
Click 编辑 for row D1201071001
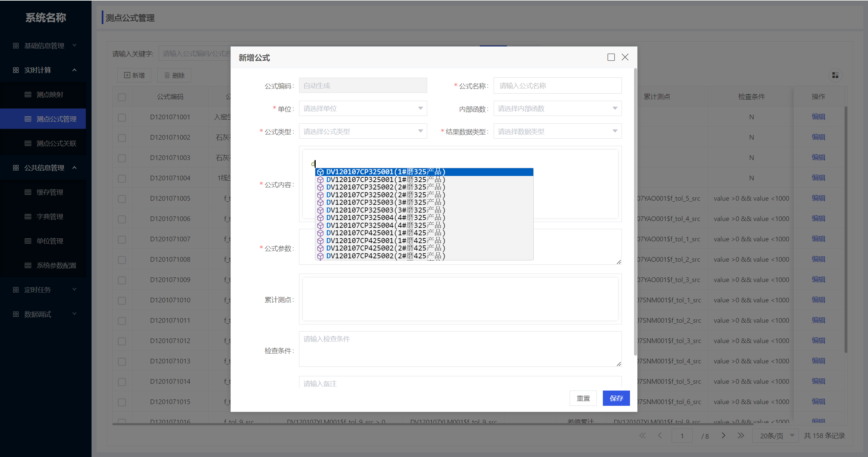[818, 117]
